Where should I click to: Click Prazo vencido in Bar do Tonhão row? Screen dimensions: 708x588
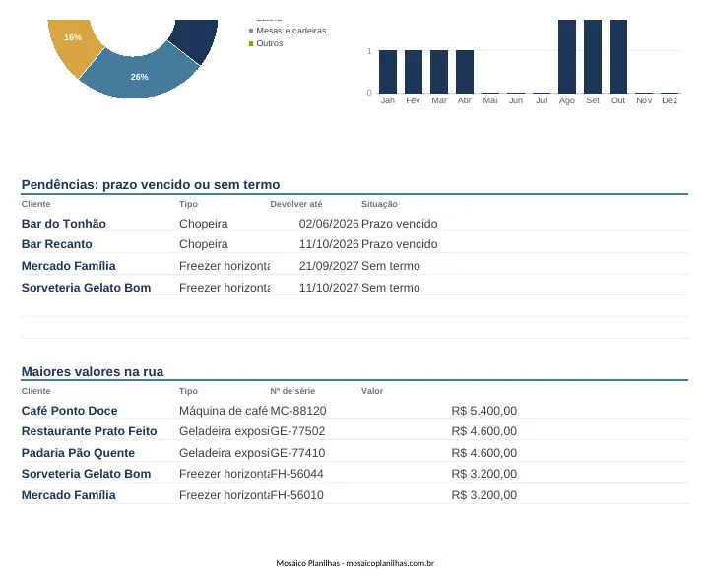pos(399,224)
